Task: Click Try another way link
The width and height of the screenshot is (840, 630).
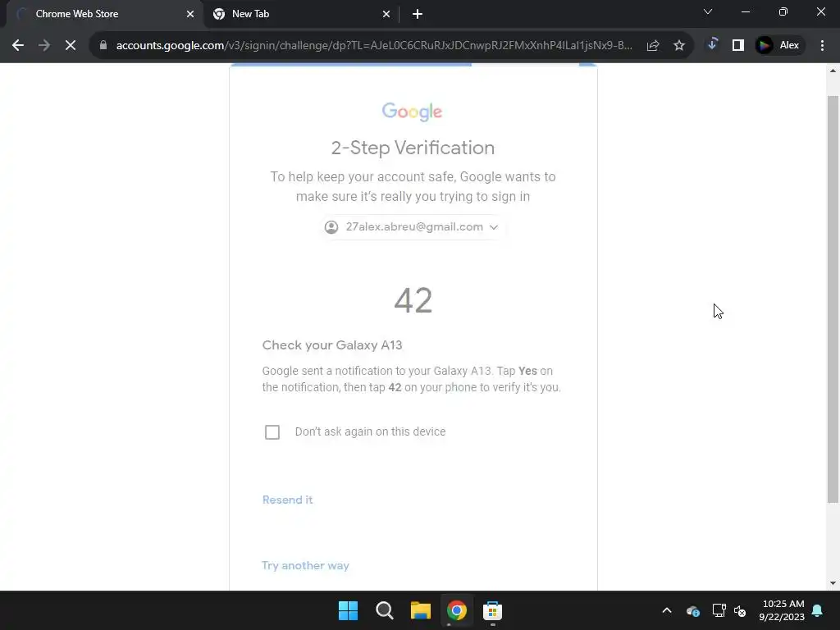Action: click(x=305, y=566)
